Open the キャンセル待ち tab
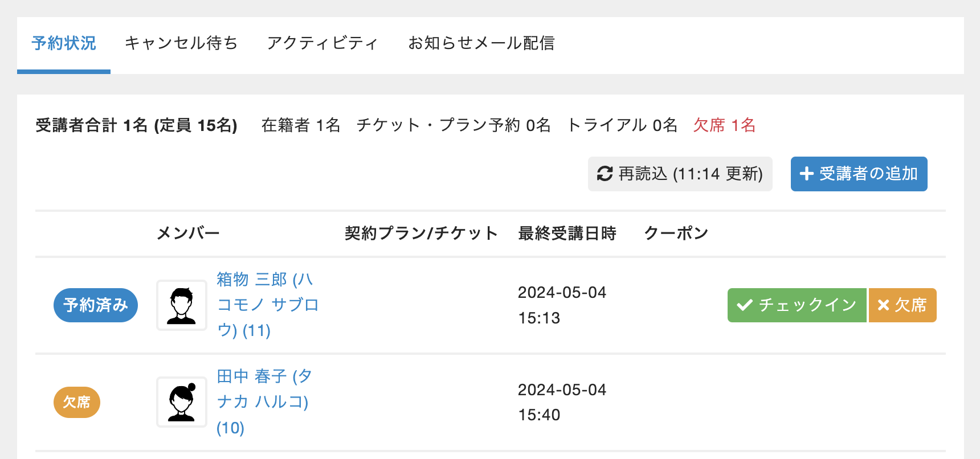The height and width of the screenshot is (459, 980). [x=181, y=43]
